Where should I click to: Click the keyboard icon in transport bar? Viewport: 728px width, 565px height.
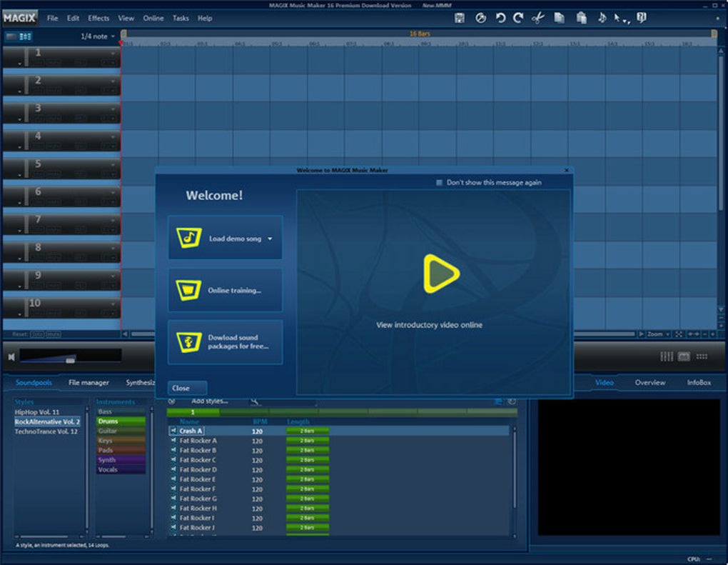pyautogui.click(x=684, y=356)
